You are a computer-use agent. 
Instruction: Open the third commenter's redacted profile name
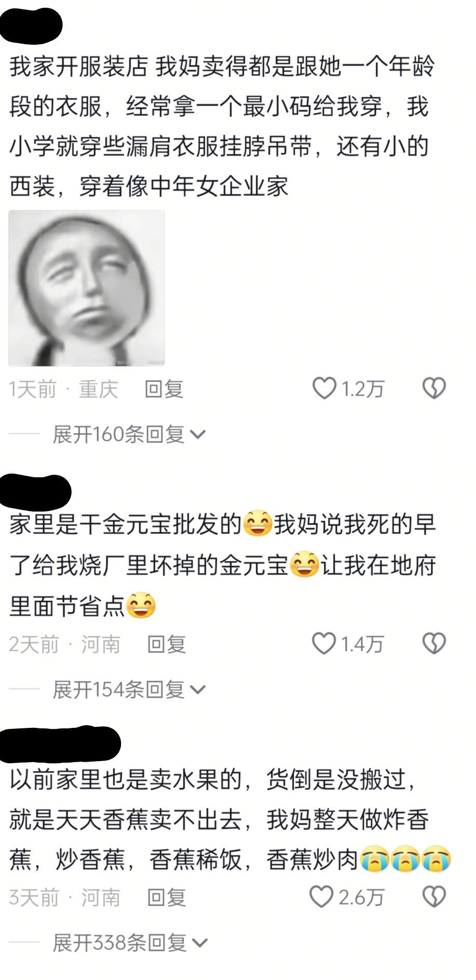(60, 744)
